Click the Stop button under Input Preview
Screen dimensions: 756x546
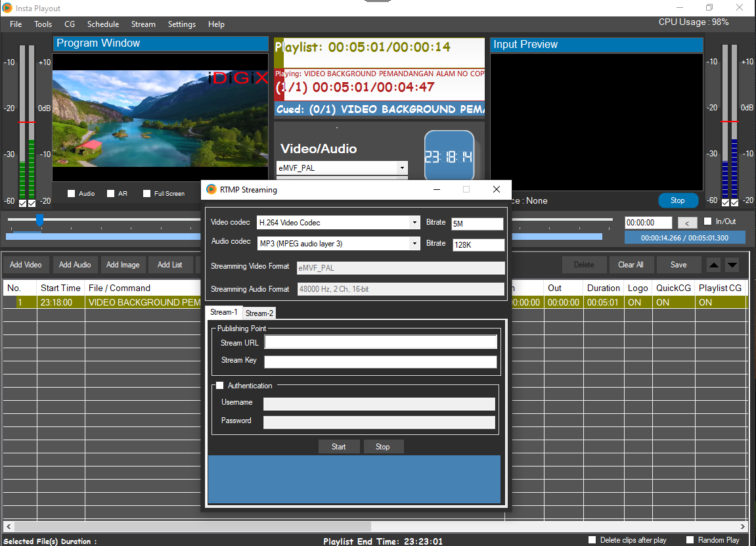tap(677, 200)
